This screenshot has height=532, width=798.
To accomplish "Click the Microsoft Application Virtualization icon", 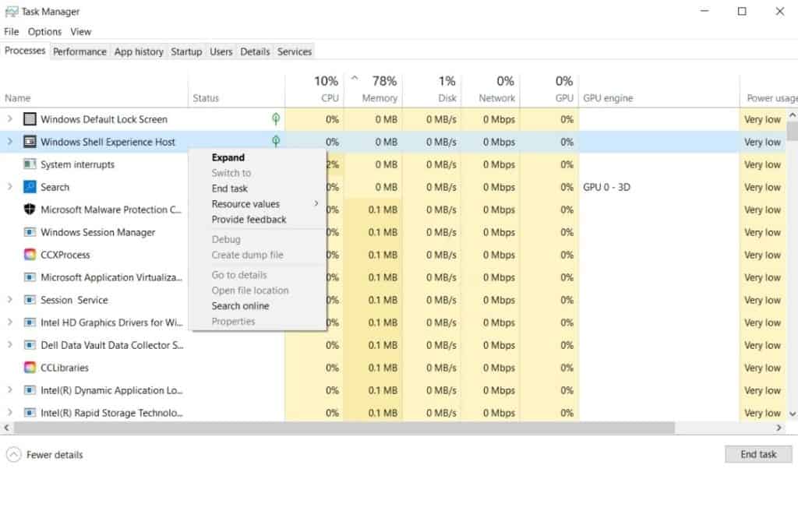I will pyautogui.click(x=30, y=277).
